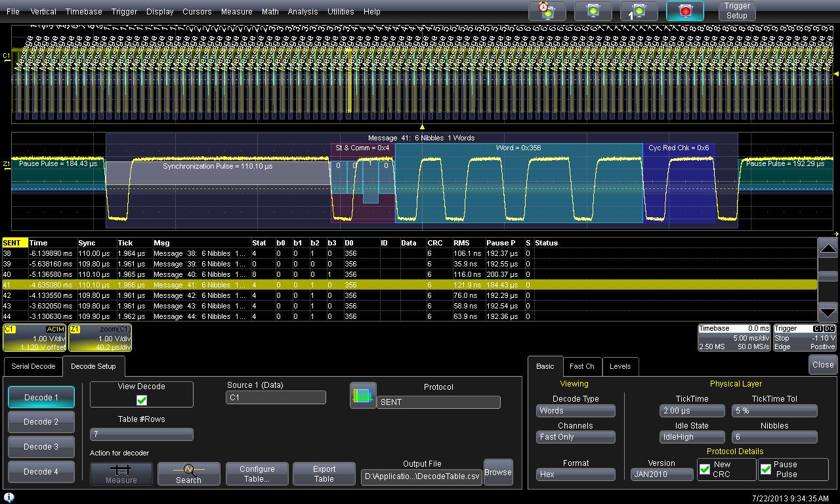Open the Decode Type dropdown showing Words
The image size is (840, 504).
coord(576,411)
